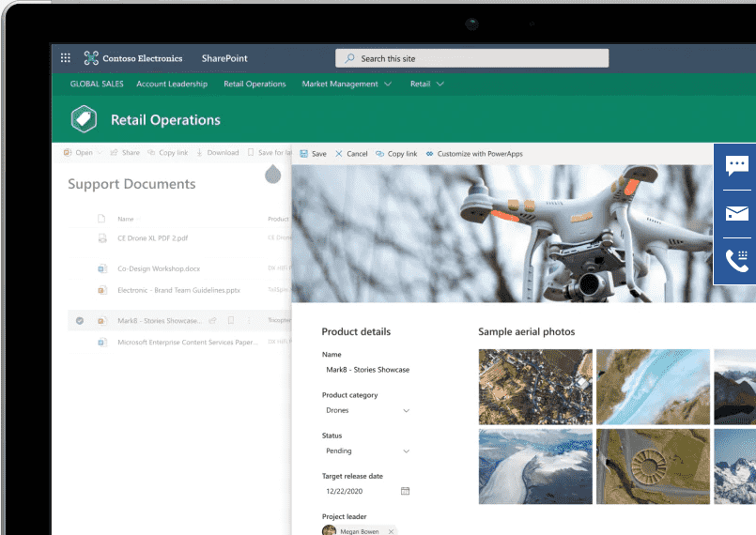Image resolution: width=756 pixels, height=535 pixels.
Task: Open Customize with PowerApps
Action: coord(474,154)
